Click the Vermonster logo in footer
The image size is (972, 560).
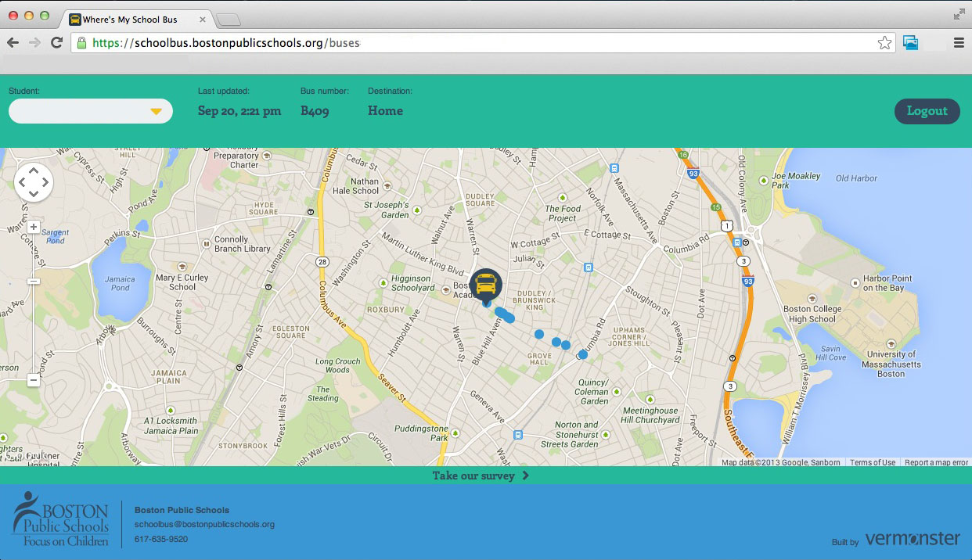point(912,539)
